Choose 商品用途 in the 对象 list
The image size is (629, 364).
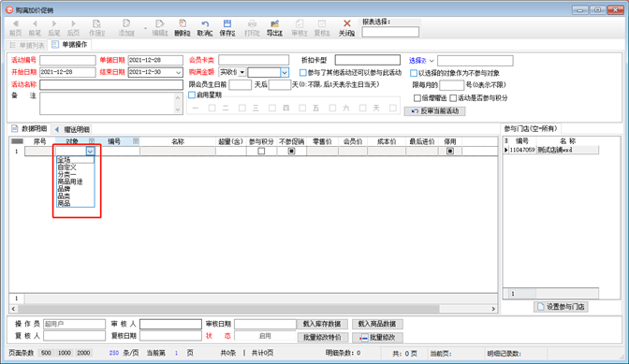75,182
